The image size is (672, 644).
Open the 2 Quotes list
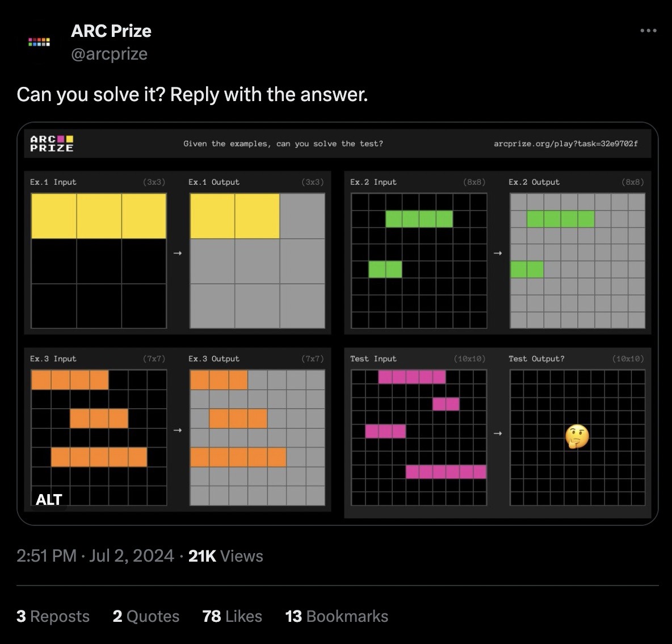(146, 616)
